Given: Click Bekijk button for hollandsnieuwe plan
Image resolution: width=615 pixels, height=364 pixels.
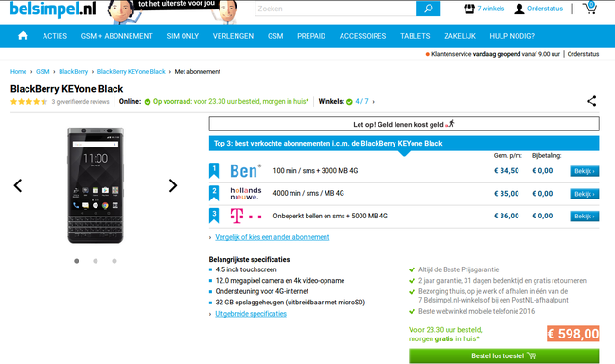Looking at the screenshot, I should pyautogui.click(x=585, y=194).
